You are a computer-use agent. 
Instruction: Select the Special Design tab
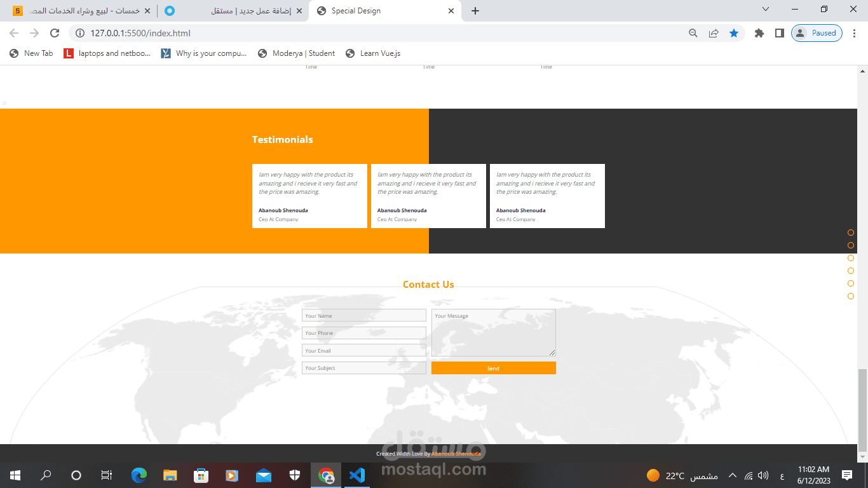(x=386, y=11)
